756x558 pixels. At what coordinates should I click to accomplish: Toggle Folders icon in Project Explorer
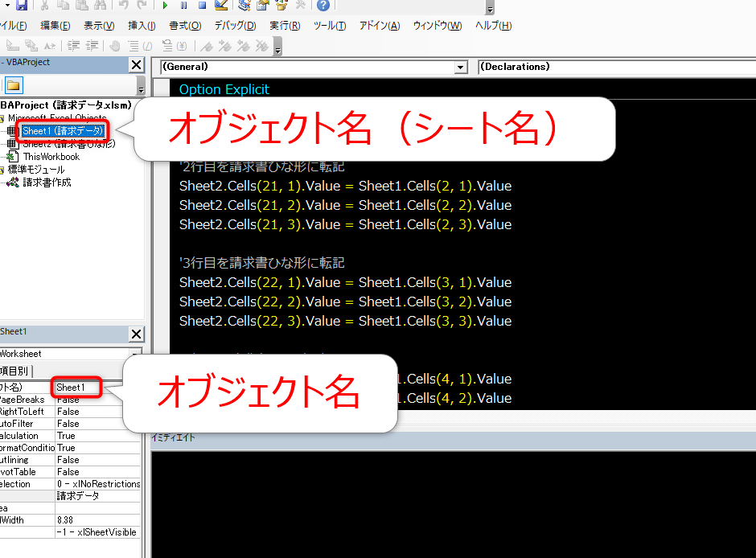point(14,86)
